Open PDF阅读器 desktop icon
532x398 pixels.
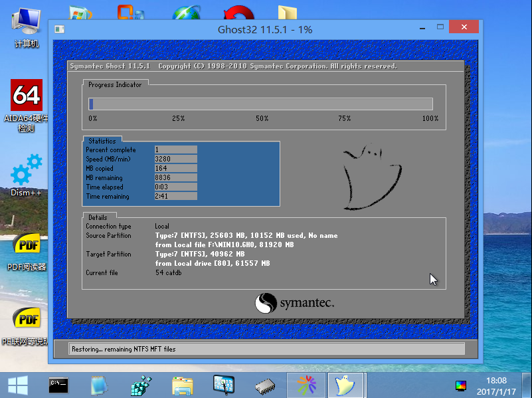point(27,252)
